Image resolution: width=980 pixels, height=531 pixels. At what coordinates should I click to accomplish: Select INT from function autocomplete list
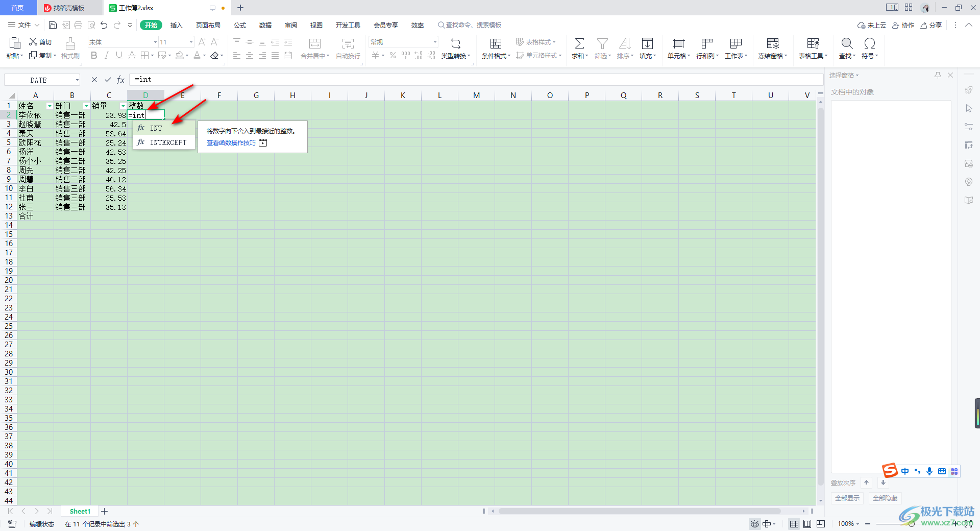coord(164,128)
